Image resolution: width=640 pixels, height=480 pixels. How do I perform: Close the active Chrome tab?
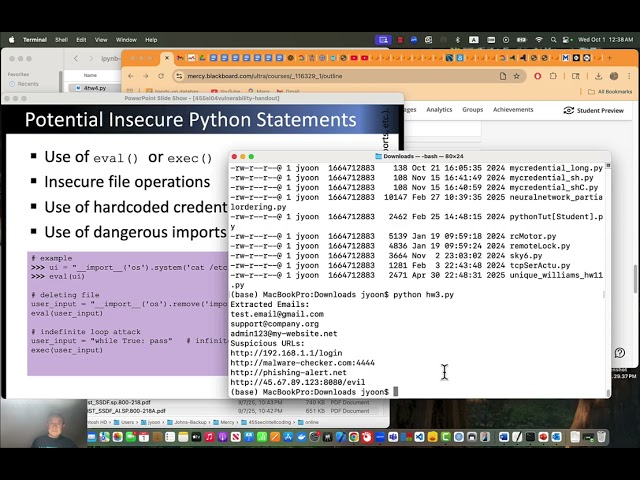tap(167, 58)
